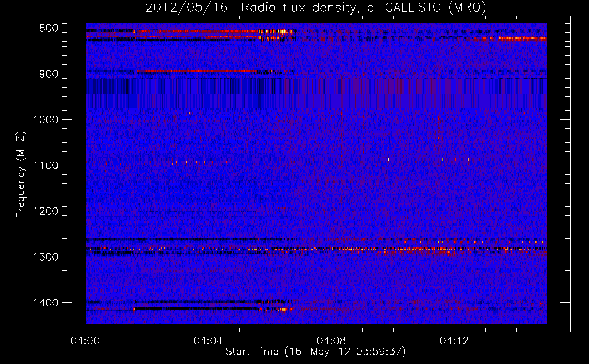Click the 04:08 time tick label
Screen dimensions: 589x364
click(331, 341)
